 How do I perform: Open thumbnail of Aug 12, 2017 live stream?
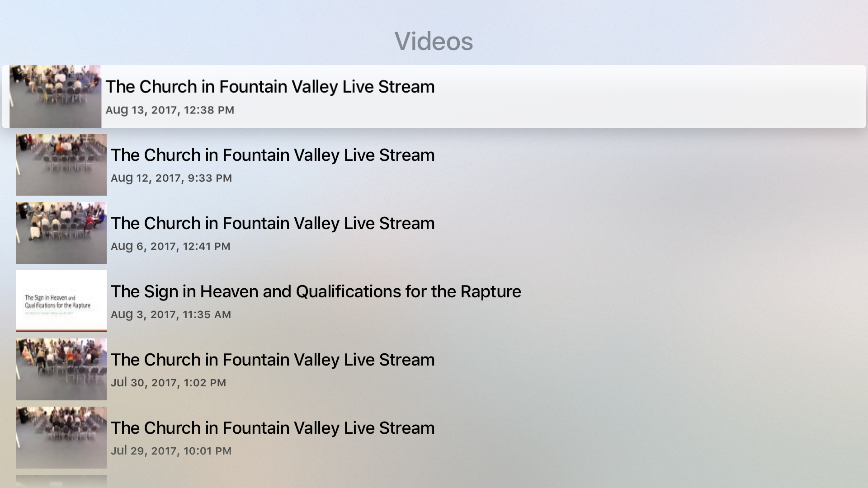point(61,164)
